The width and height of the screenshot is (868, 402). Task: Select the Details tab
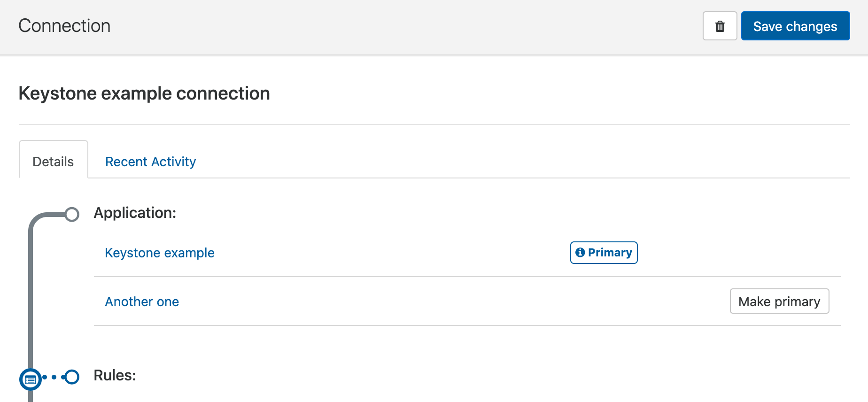[53, 161]
